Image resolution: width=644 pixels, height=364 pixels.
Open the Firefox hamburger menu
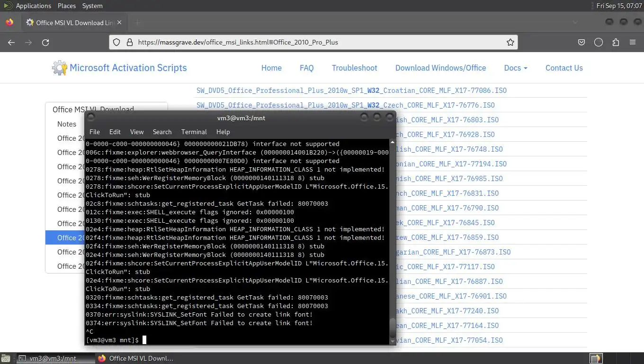[633, 42]
